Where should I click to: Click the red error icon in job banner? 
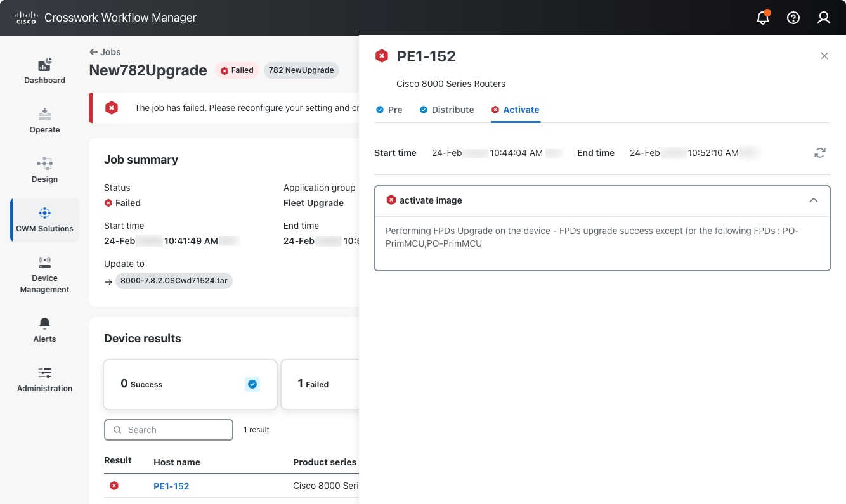(x=112, y=108)
